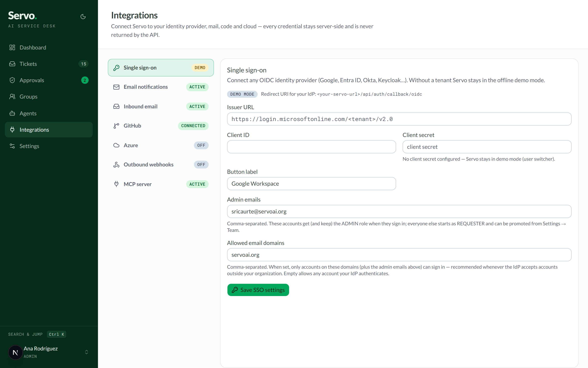Image resolution: width=588 pixels, height=368 pixels.
Task: Open the Dashboard page
Action: pos(49,47)
